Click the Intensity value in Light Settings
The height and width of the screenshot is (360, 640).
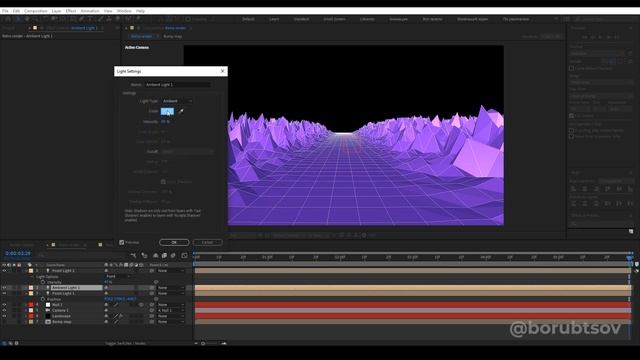tap(165, 122)
